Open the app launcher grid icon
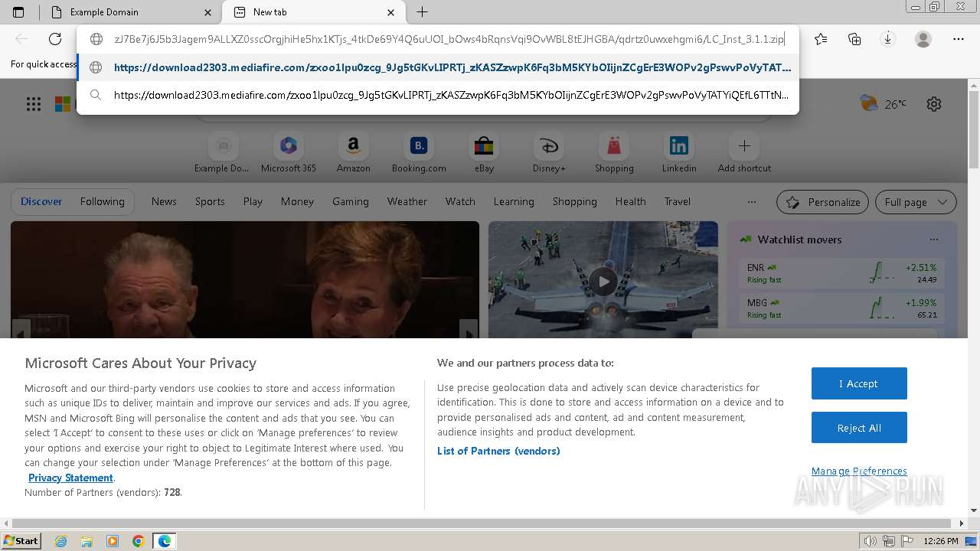Viewport: 980px width, 551px height. coord(34,104)
